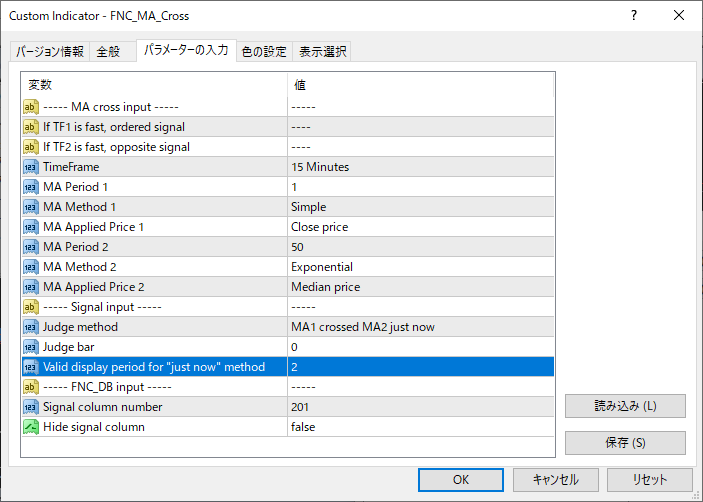Click the icon next to MA Period 1
The image size is (703, 502).
pos(30,187)
